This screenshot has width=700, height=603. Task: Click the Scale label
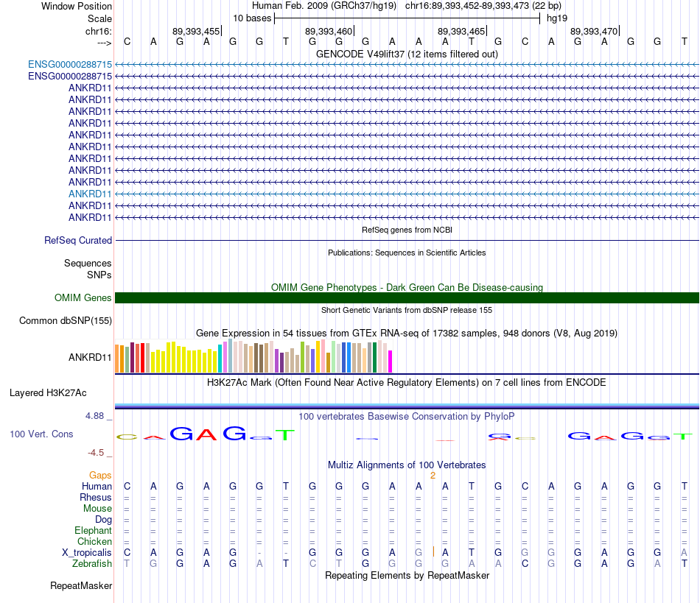coord(99,18)
